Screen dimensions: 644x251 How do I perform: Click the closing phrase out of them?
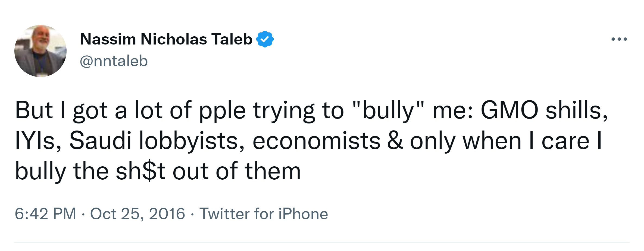tap(236, 171)
